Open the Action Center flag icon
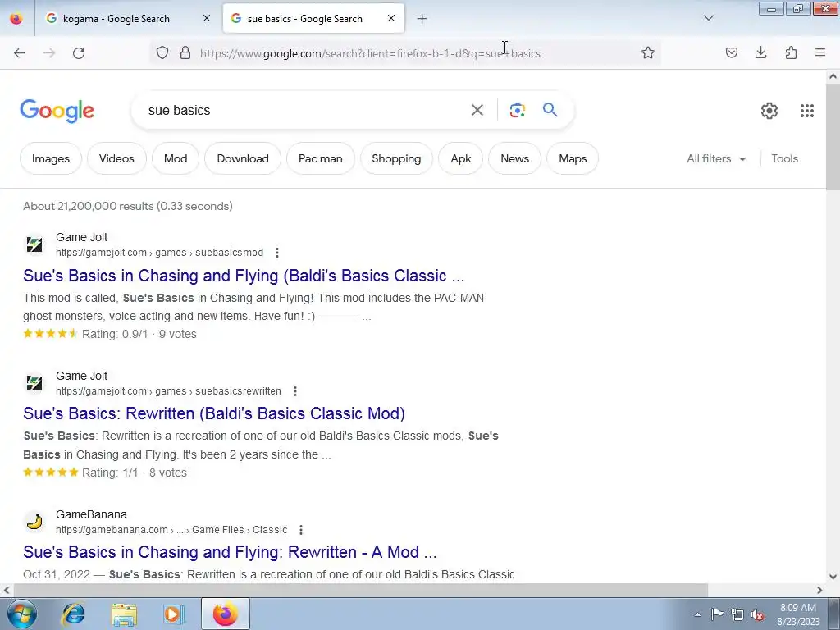Screen dimensions: 840x630 [x=717, y=614]
